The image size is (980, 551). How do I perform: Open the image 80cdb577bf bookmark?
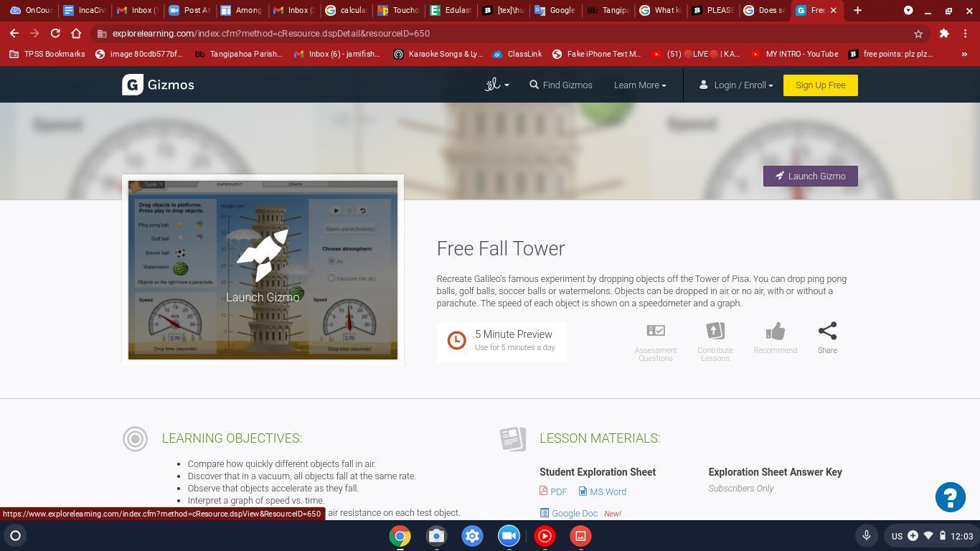(139, 54)
